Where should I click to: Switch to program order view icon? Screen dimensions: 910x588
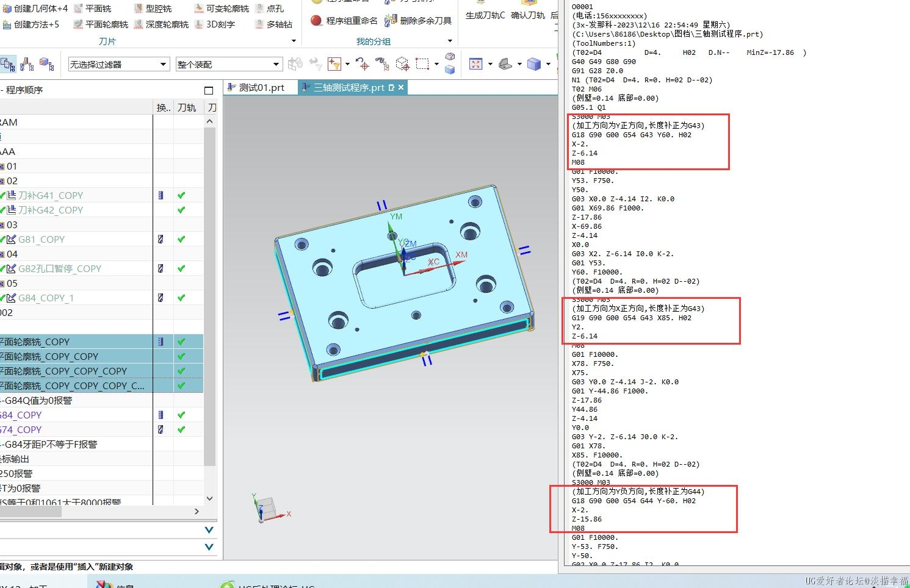(8, 64)
